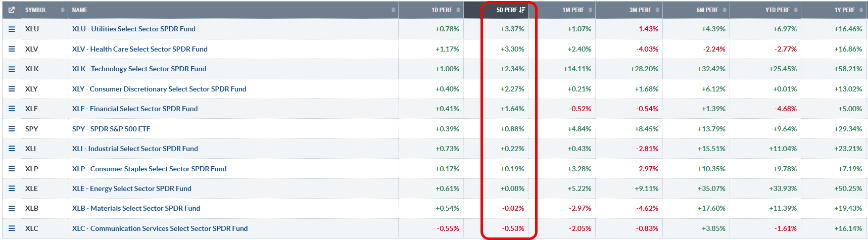Open row menu icon for XLE
This screenshot has height=240, width=868.
coord(12,188)
